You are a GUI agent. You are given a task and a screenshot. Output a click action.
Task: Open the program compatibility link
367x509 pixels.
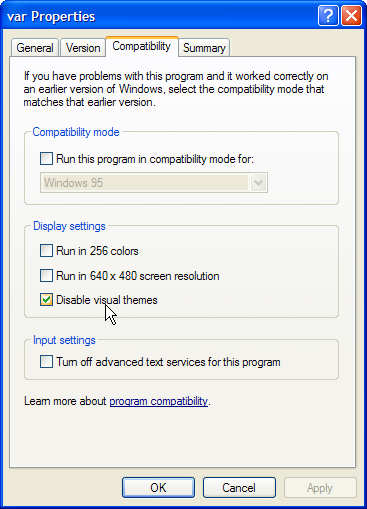coord(159,401)
